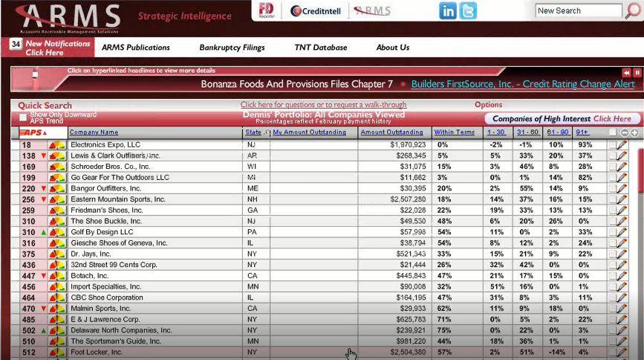Viewport: 644px width, 360px height.
Task: Open the Twitter page icon
Action: click(x=468, y=11)
